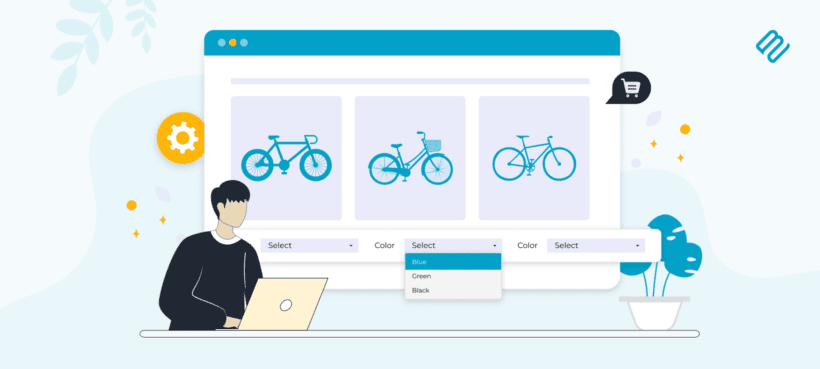Select the road bike product image
The width and height of the screenshot is (820, 369).
(x=286, y=158)
